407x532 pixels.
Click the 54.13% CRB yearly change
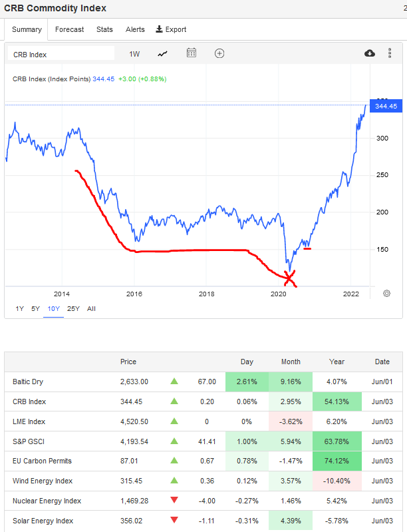pyautogui.click(x=337, y=401)
